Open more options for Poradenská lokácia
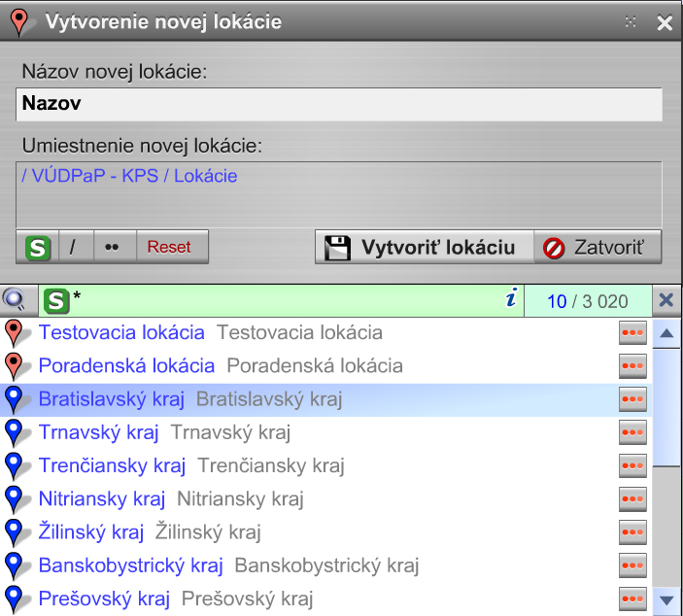 click(632, 366)
